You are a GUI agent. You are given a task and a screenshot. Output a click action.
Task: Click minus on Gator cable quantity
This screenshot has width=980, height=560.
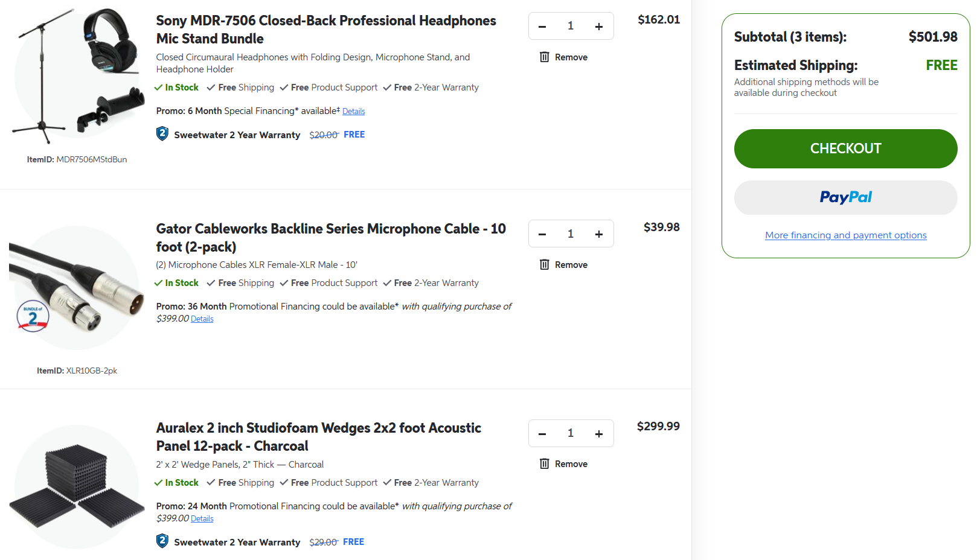542,234
